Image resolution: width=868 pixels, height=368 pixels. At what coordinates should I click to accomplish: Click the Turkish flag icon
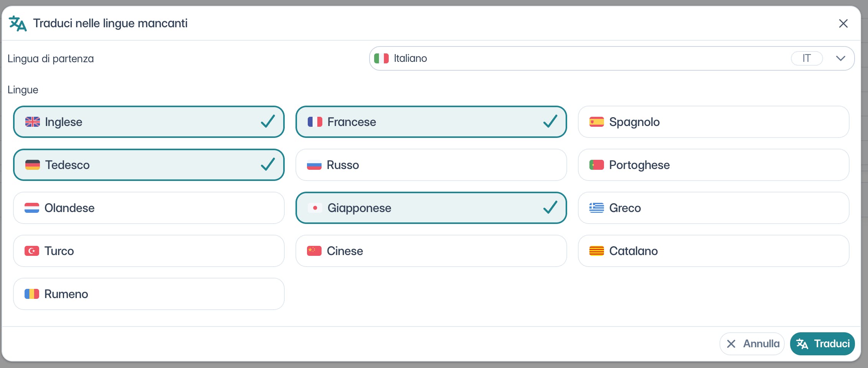coord(32,251)
